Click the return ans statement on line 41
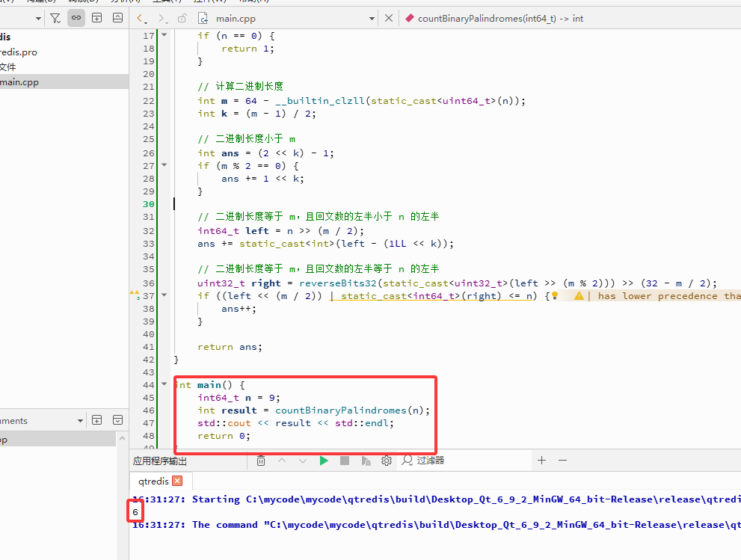 click(230, 347)
